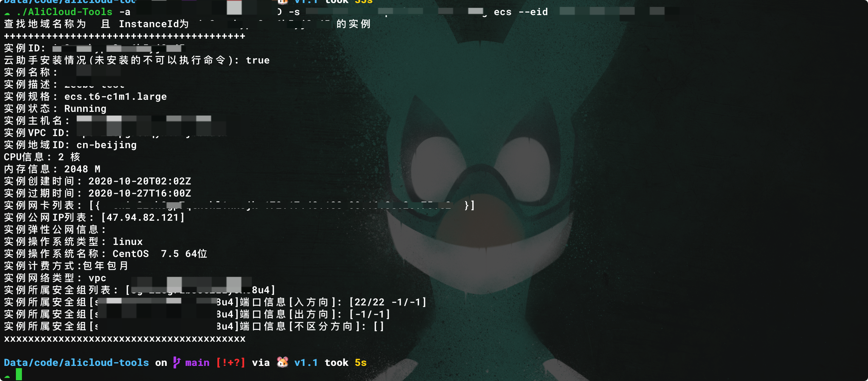Image resolution: width=868 pixels, height=381 pixels.
Task: Click the green terminal cursor block
Action: point(19,374)
